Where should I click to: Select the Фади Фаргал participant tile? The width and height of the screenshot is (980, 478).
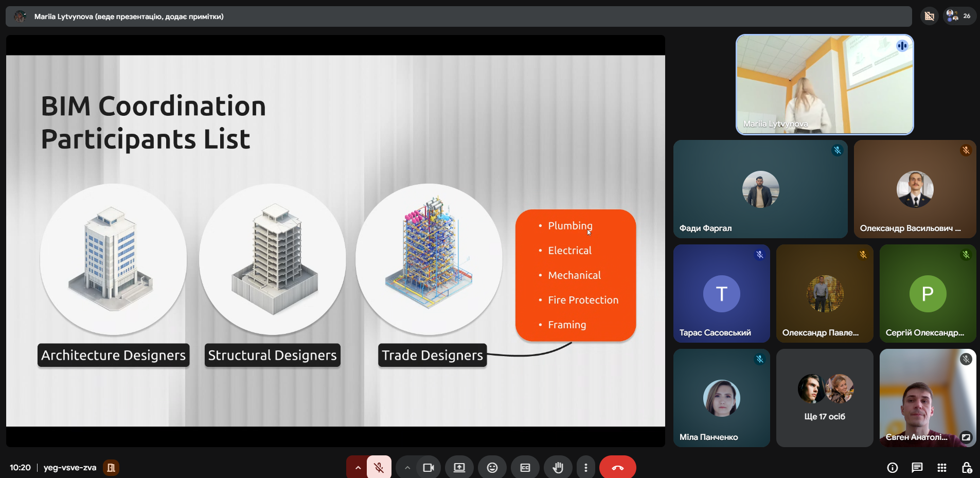click(760, 189)
